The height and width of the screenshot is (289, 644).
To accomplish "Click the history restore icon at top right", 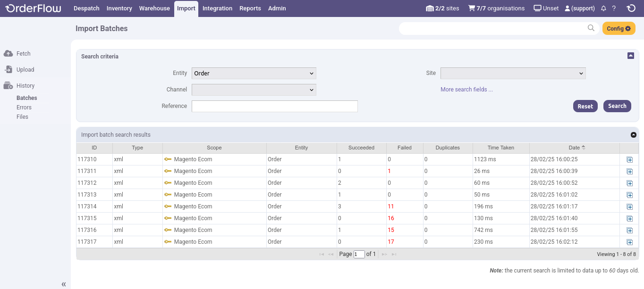I will coord(631,8).
